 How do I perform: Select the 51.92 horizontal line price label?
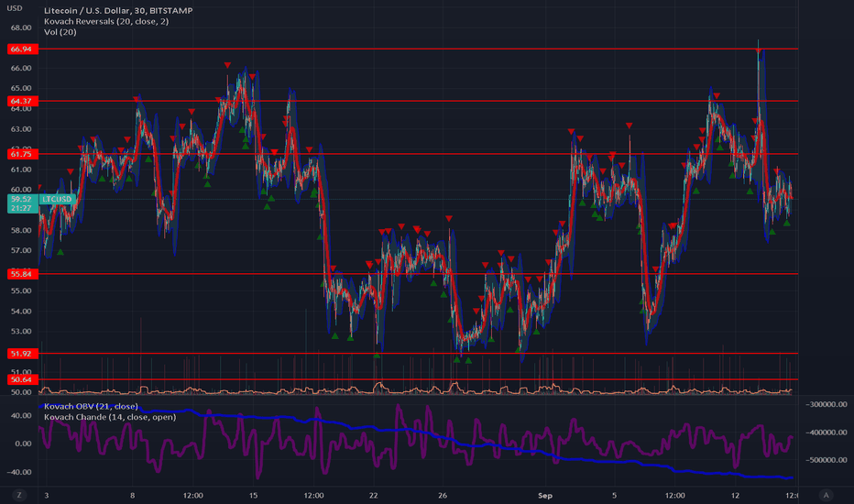click(x=22, y=354)
